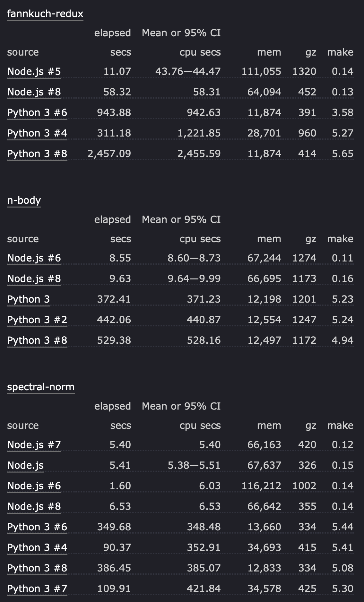Open Node.js #8 spectral-norm source
Screen dimensions: 364x602
[x=34, y=507]
